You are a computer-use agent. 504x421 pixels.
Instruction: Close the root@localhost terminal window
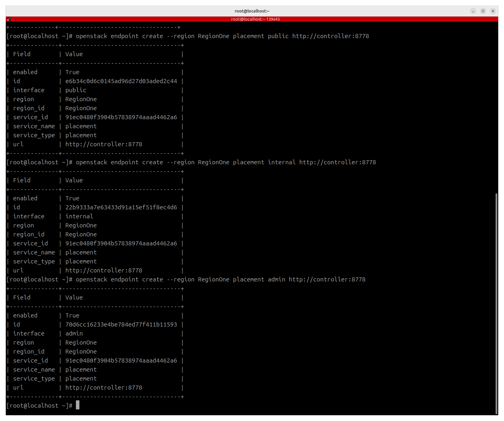pos(493,11)
